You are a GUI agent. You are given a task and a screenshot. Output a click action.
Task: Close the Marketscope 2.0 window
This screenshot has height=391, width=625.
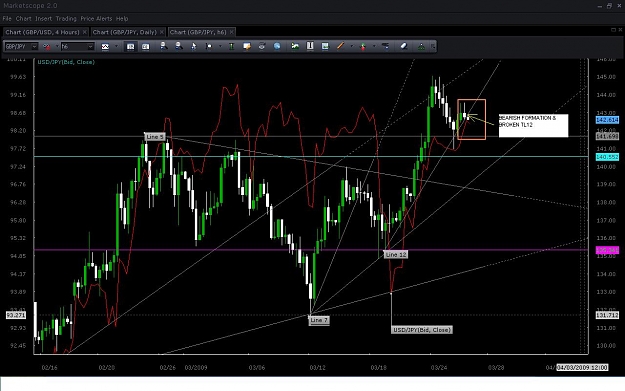pyautogui.click(x=619, y=6)
